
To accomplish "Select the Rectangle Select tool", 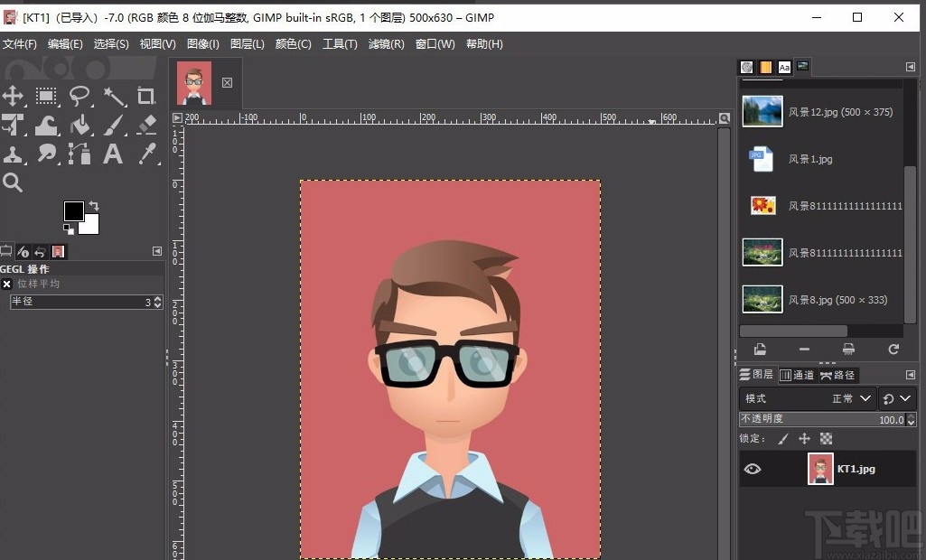I will (46, 96).
